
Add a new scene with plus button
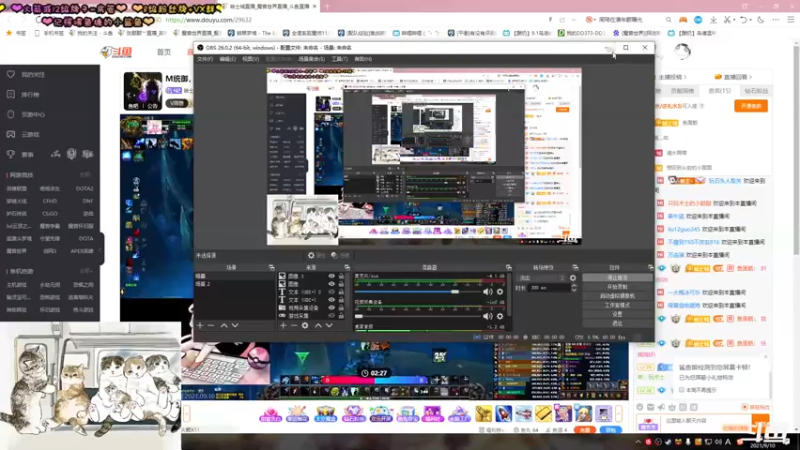[x=200, y=326]
